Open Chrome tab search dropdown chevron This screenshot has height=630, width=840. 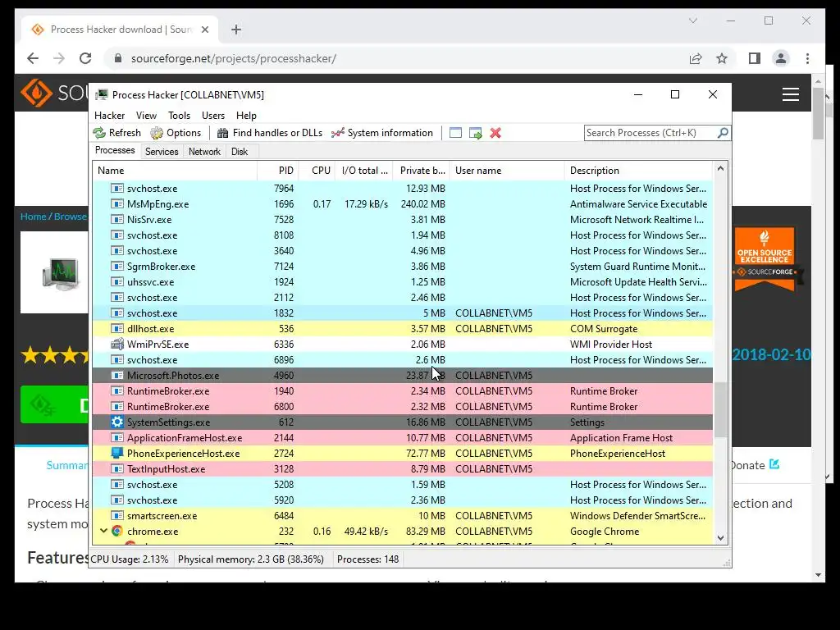pos(692,21)
